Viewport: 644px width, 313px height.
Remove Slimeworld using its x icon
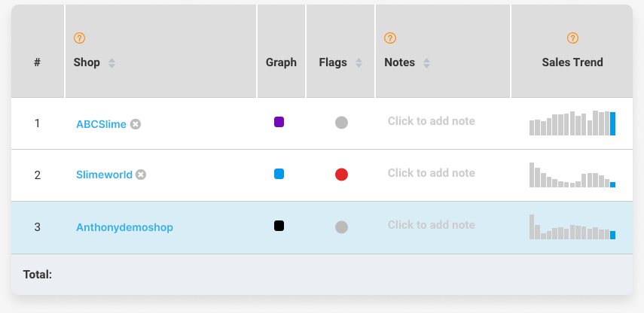(x=141, y=175)
